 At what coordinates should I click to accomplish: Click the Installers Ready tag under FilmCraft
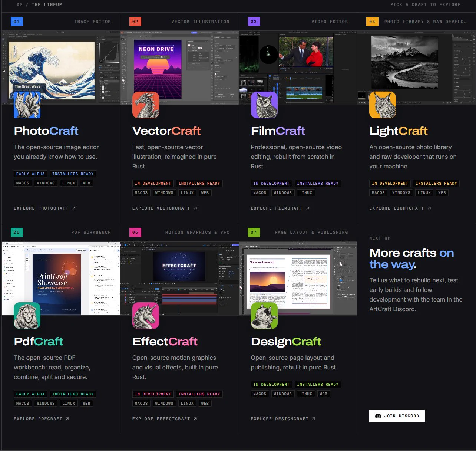pos(318,183)
